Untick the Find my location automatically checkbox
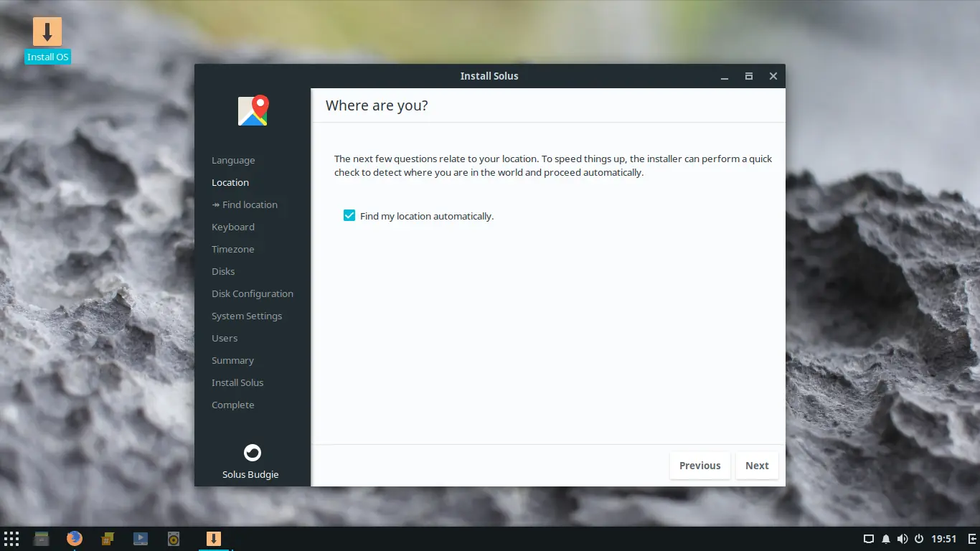The height and width of the screenshot is (551, 980). pos(349,215)
